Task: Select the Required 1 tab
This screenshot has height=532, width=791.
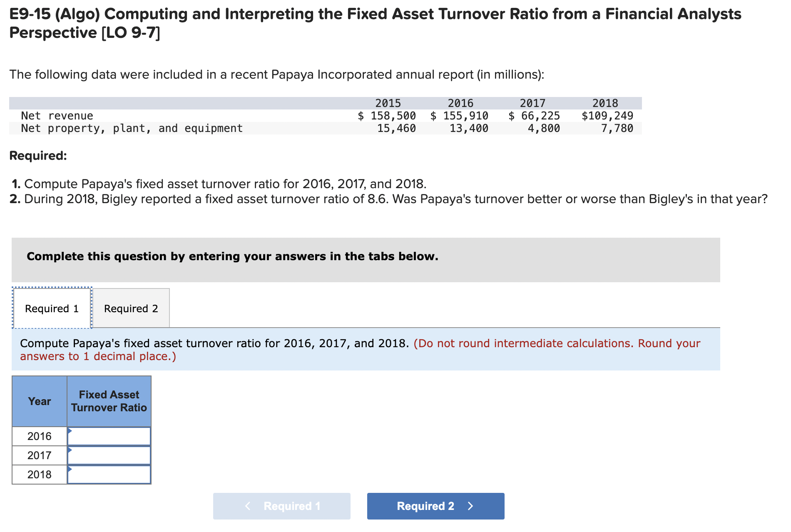Action: [52, 308]
